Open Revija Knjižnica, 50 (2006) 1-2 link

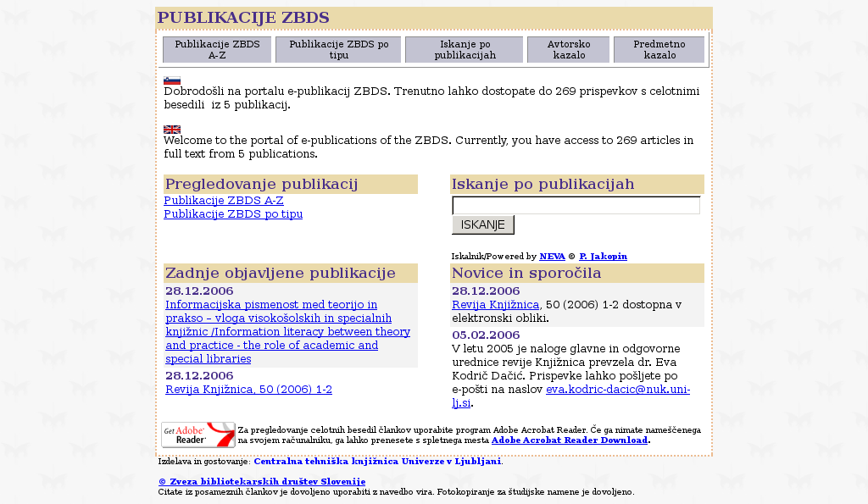(248, 390)
